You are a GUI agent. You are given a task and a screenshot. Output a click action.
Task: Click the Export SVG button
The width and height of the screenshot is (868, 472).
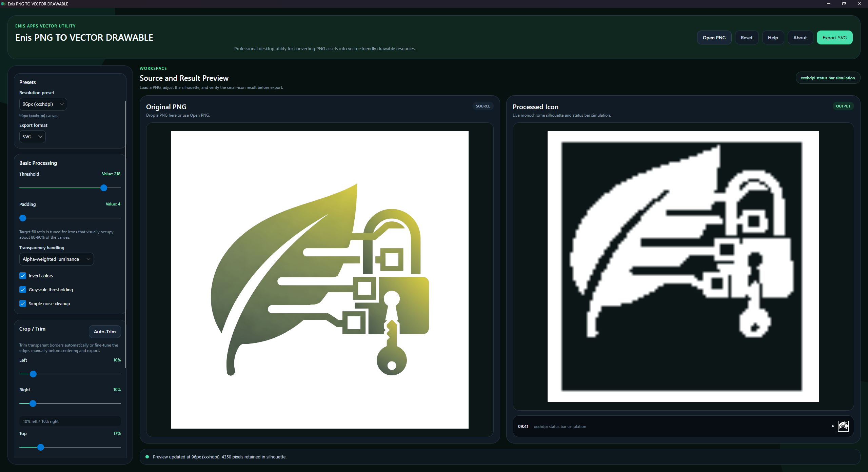click(x=834, y=38)
